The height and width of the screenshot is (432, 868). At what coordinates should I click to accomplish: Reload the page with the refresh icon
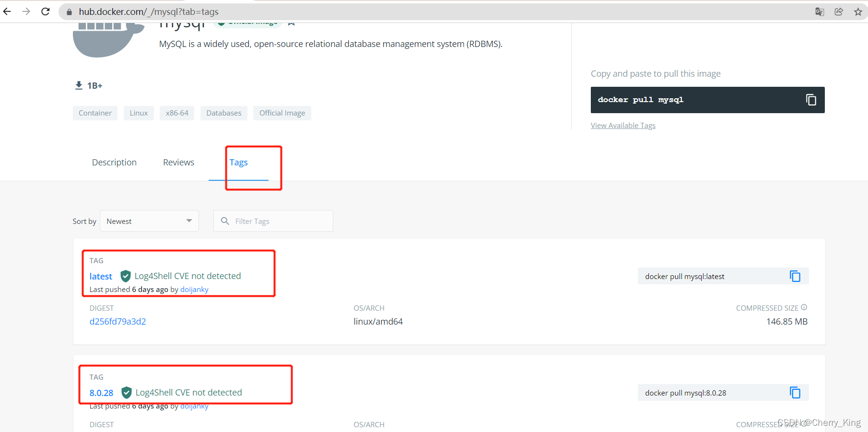point(46,12)
